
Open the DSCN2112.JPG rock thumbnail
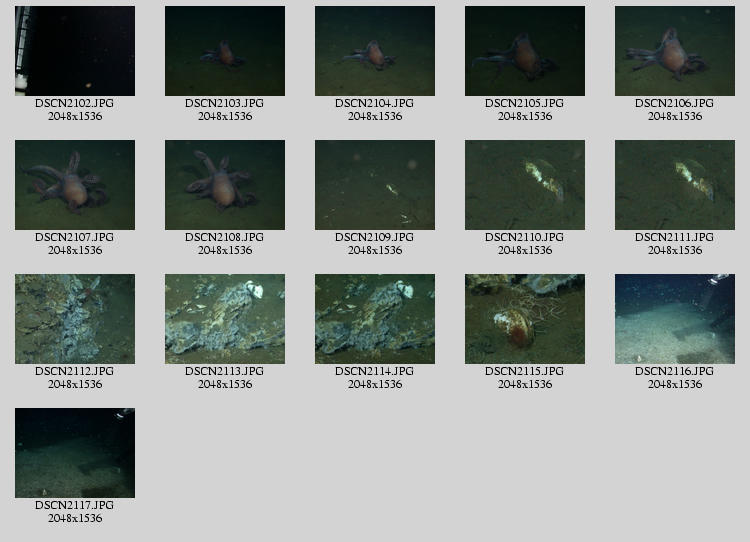75,319
